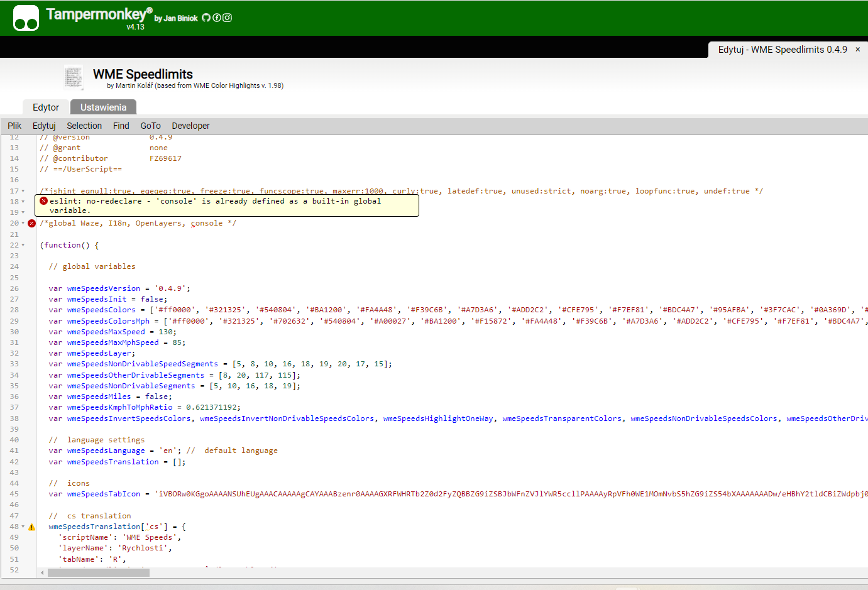This screenshot has height=590, width=868.
Task: Click the 'by Martin Kolář' script author line
Action: click(x=195, y=85)
